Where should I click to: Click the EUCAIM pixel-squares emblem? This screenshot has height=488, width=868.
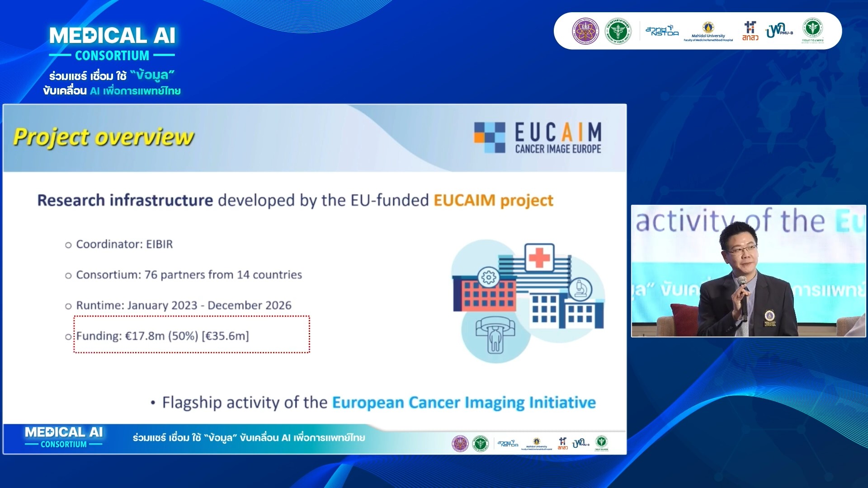490,137
